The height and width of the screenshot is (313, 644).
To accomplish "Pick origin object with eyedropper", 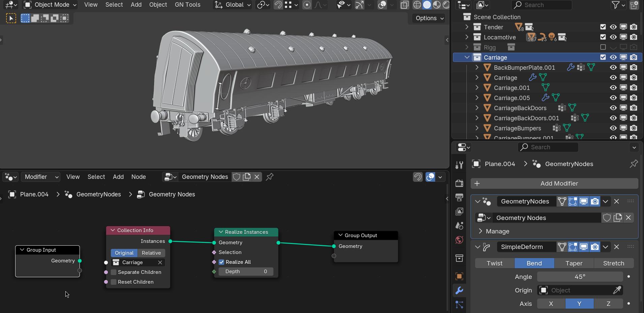I will [617, 290].
